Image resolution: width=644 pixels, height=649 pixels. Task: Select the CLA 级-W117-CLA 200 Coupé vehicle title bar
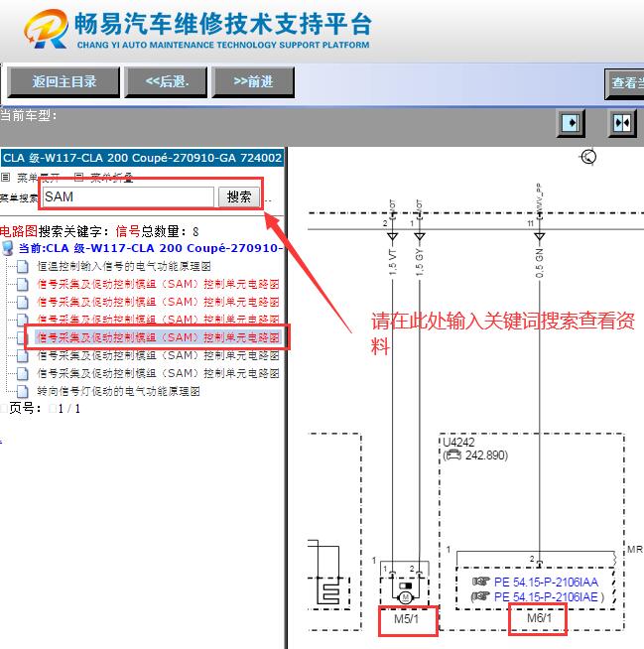point(142,158)
